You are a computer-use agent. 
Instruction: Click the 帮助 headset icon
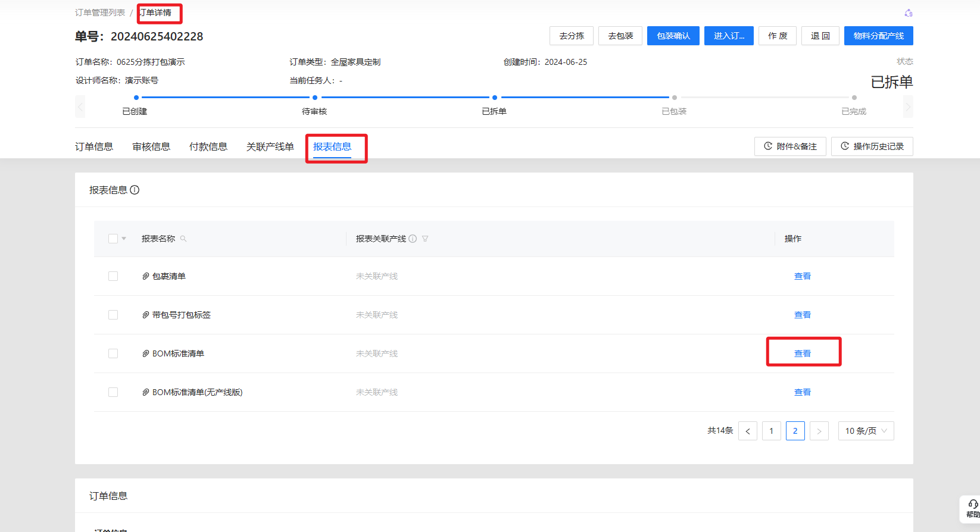(973, 505)
